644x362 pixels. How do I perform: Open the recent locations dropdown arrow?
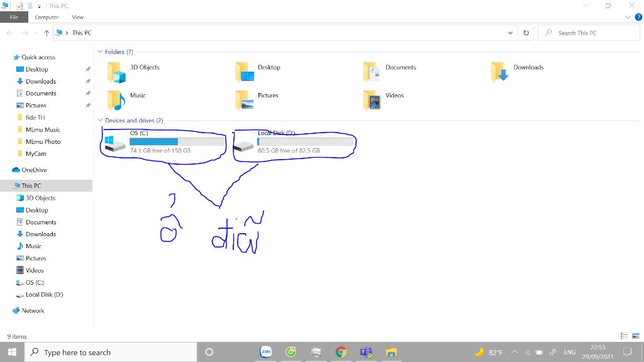coord(36,33)
